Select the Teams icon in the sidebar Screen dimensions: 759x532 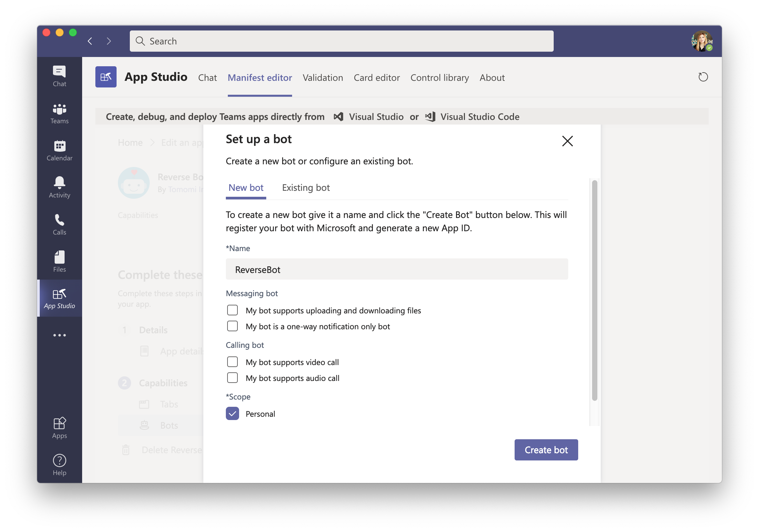pyautogui.click(x=59, y=113)
